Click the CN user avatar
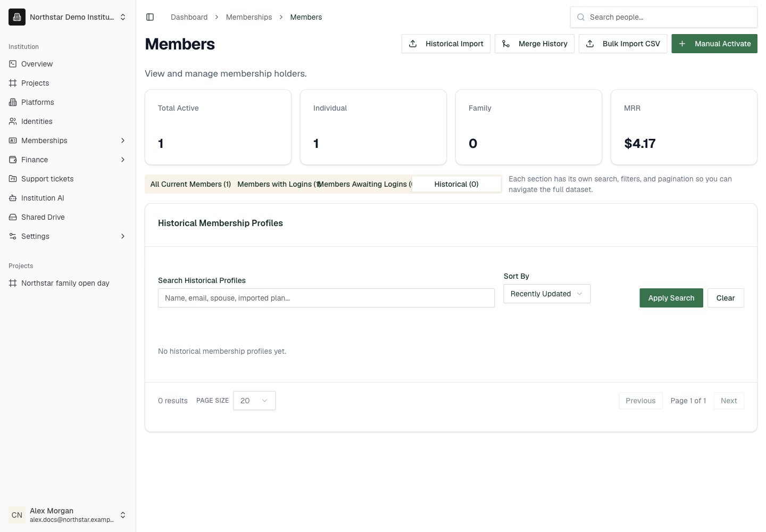The width and height of the screenshot is (766, 532). (x=17, y=515)
